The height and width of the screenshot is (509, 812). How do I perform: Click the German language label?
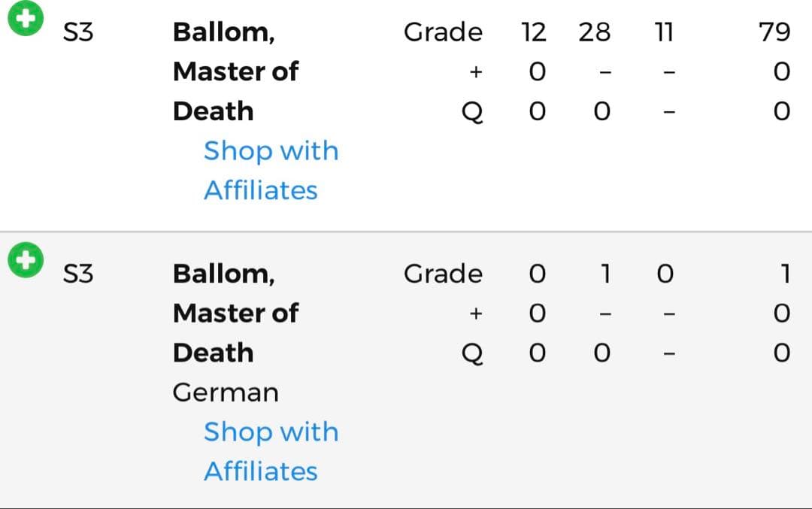click(x=226, y=392)
